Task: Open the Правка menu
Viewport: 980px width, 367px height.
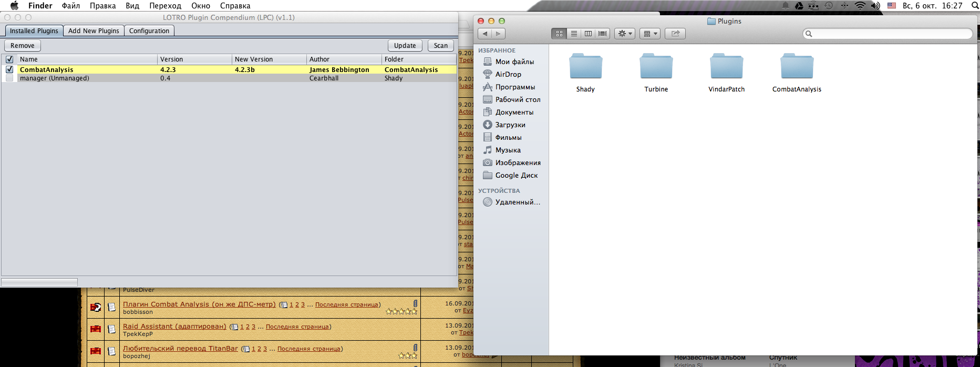Action: click(103, 6)
